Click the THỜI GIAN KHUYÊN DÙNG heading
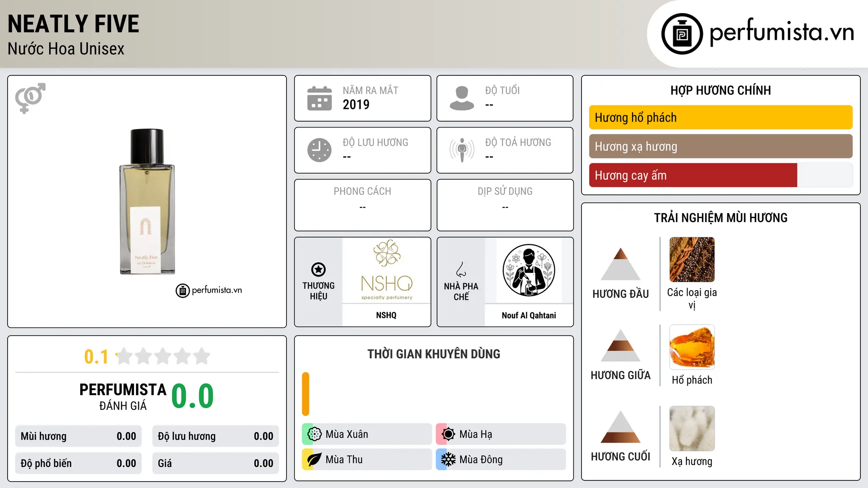 tap(434, 354)
